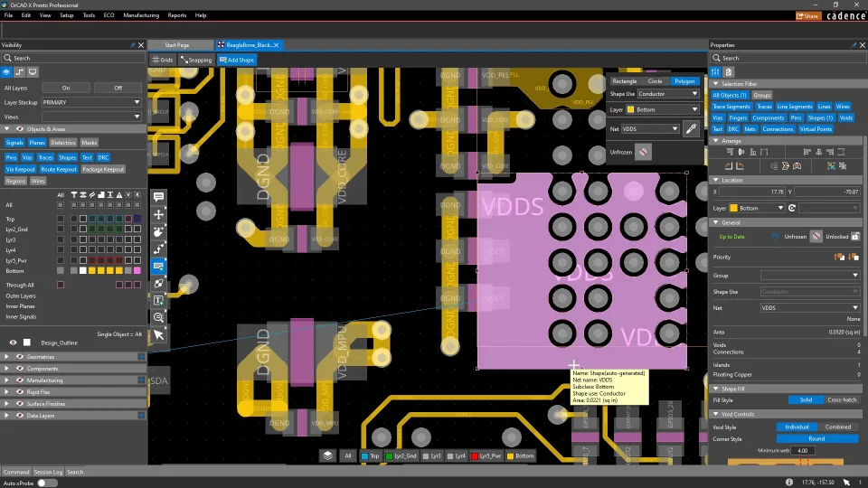The width and height of the screenshot is (868, 488).
Task: Pin the Properties panel
Action: tap(854, 45)
